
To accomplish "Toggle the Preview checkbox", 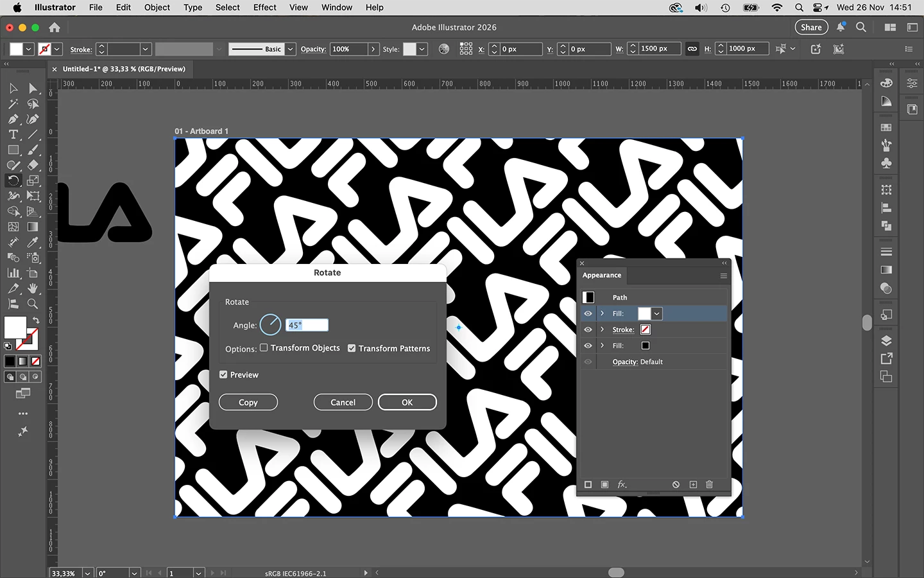I will [x=223, y=374].
